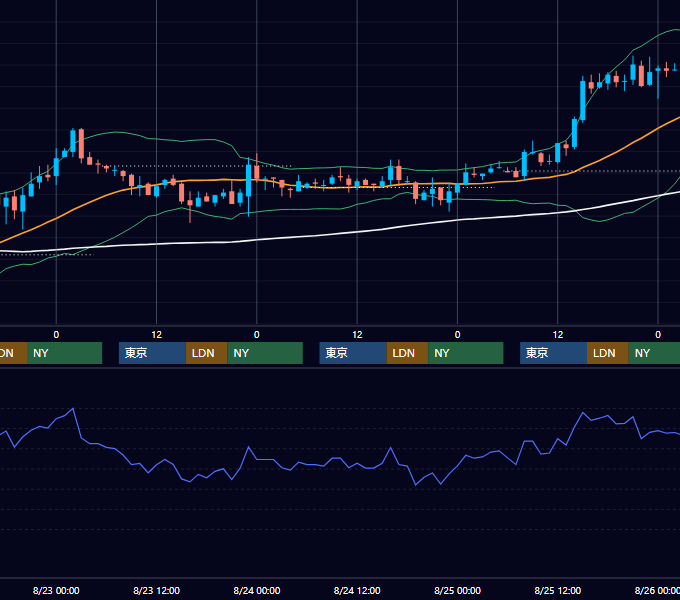Click the tall blue candle at 8/24 00:00

pos(248,181)
